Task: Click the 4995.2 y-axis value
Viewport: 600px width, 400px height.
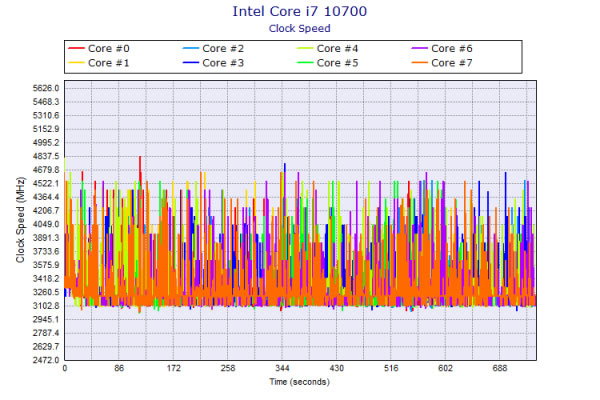Action: 46,142
